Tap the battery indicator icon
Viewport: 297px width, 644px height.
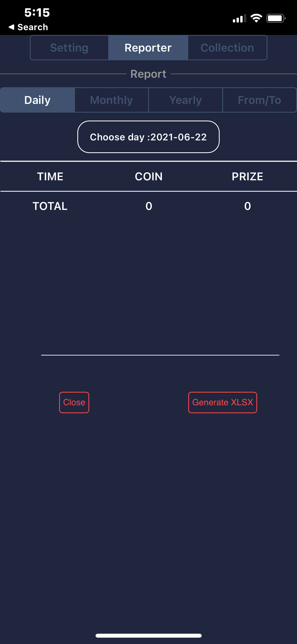click(276, 18)
